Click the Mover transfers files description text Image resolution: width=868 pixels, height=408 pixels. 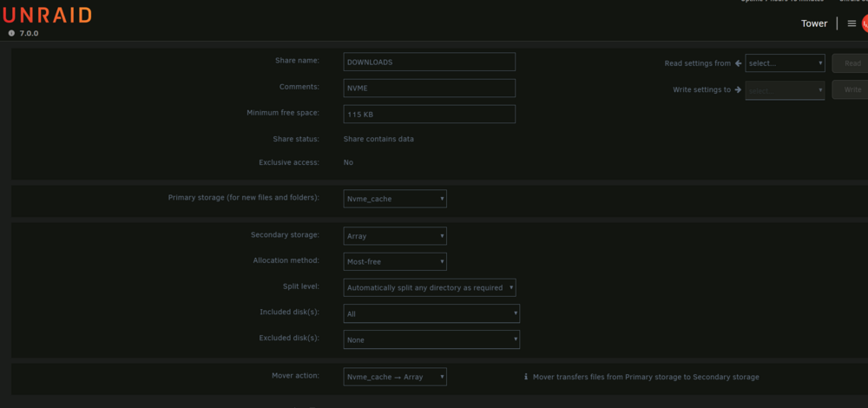[646, 377]
